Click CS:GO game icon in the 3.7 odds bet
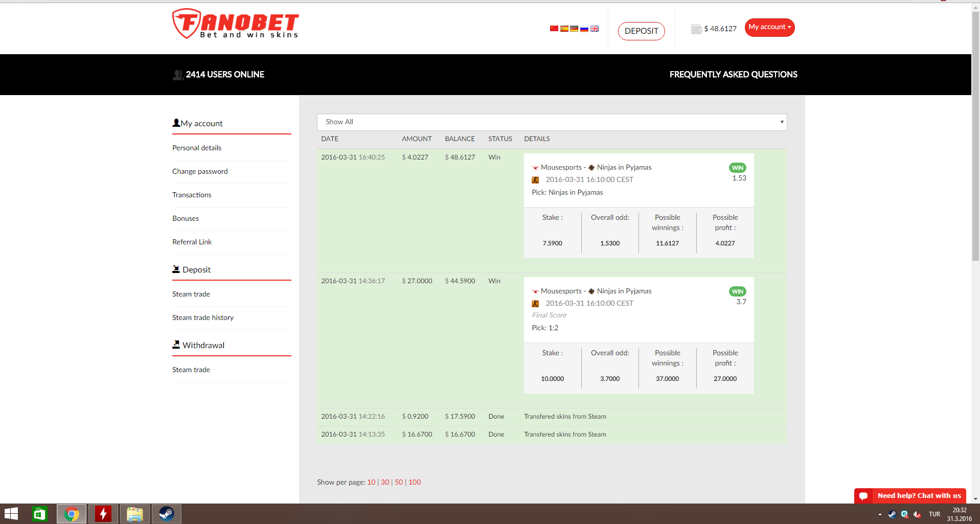 tap(535, 304)
